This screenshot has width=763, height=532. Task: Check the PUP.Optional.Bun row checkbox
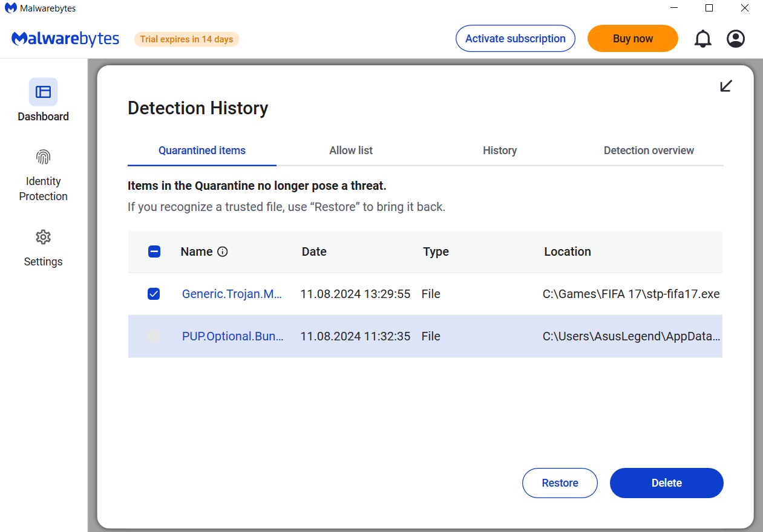point(154,337)
